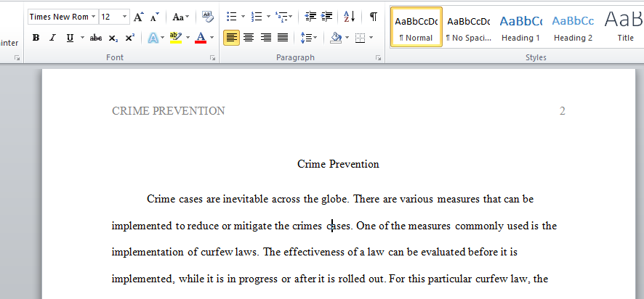Screen dimensions: 644x299
Task: Expand borders dropdown arrow
Action: click(x=371, y=38)
